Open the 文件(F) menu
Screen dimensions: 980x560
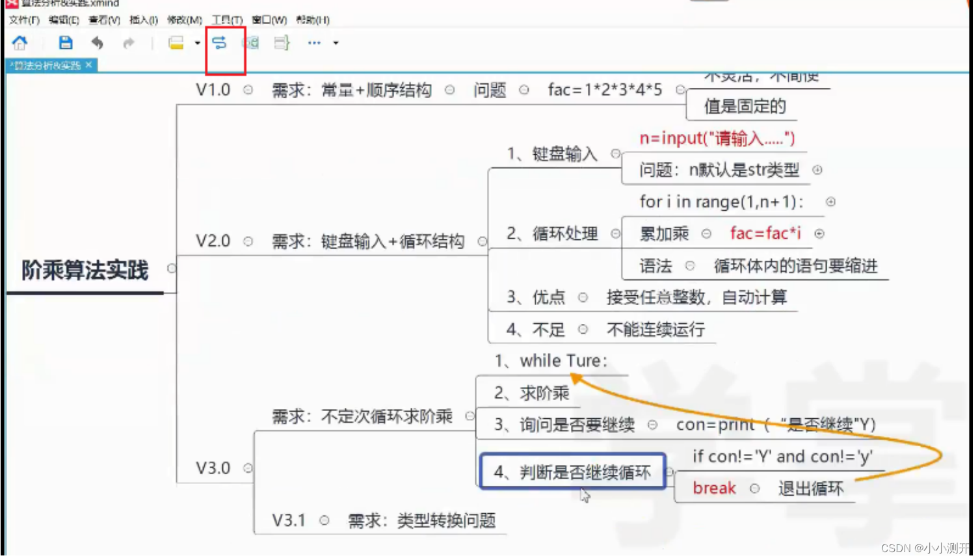pos(23,20)
